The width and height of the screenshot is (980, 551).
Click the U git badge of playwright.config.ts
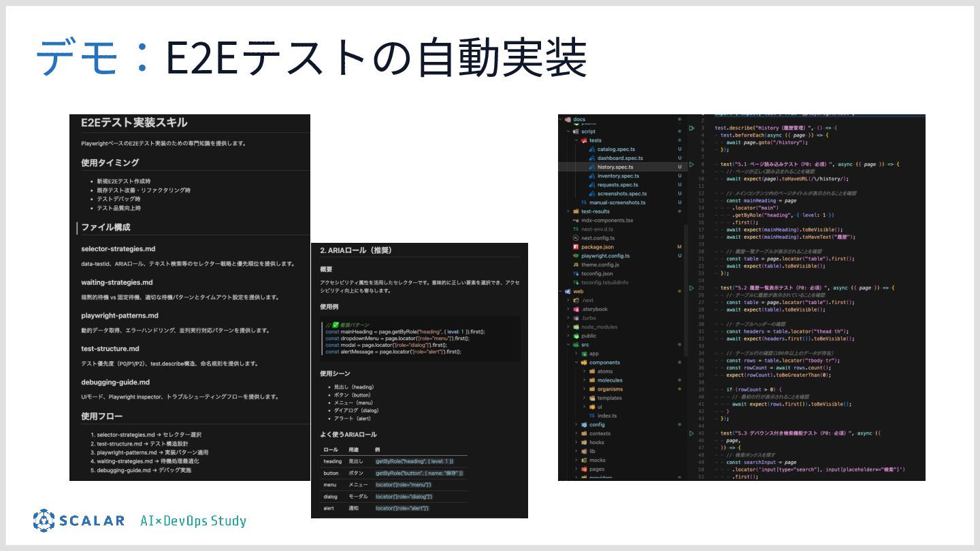pyautogui.click(x=679, y=256)
